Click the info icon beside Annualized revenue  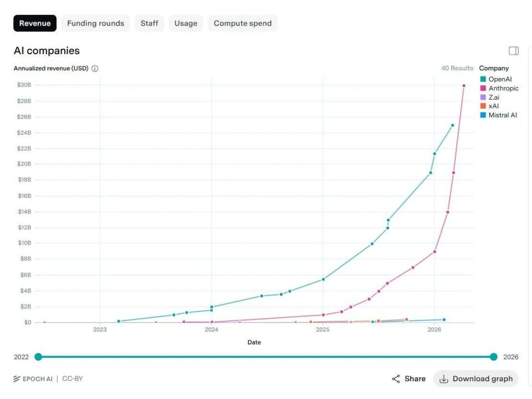pos(95,69)
